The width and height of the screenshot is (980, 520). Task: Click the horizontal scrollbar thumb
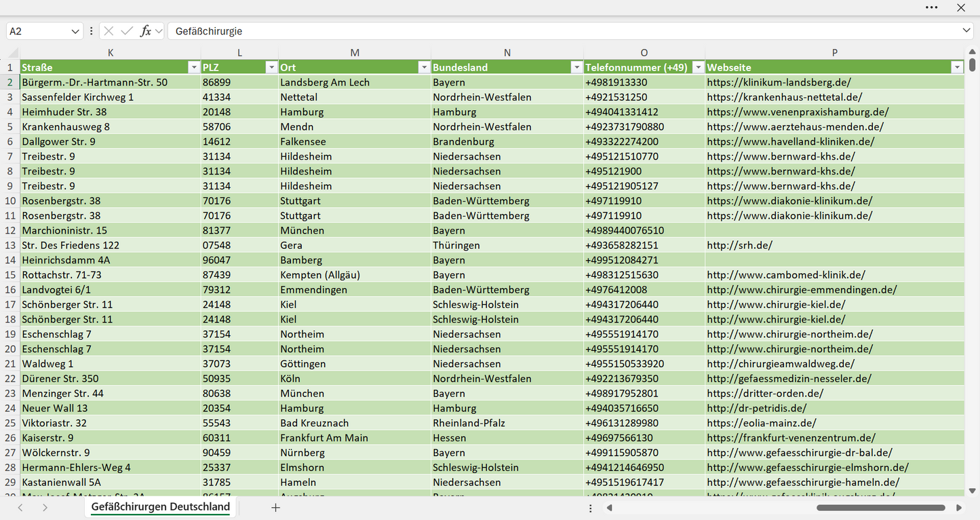(880, 507)
